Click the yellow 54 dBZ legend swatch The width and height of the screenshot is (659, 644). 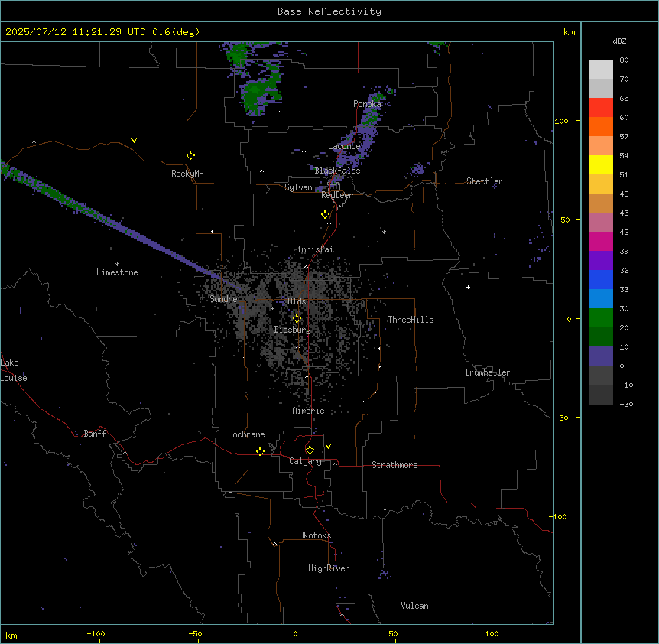tap(601, 164)
